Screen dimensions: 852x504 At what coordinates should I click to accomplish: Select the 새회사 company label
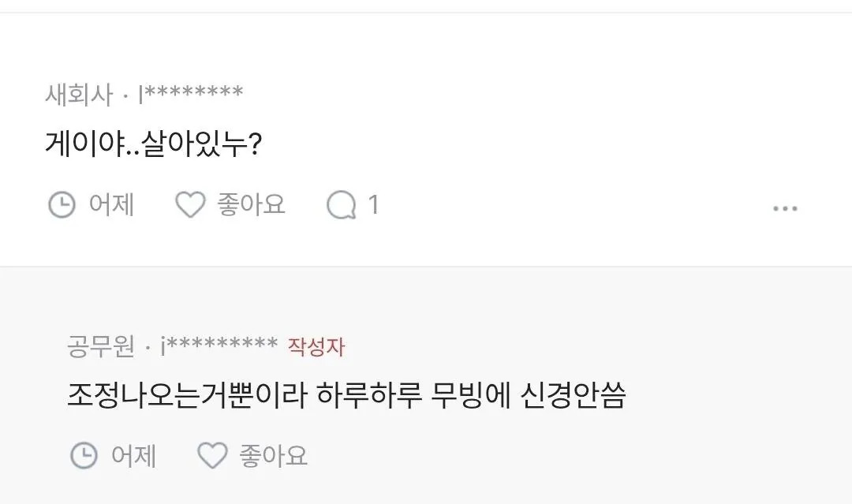pos(79,95)
